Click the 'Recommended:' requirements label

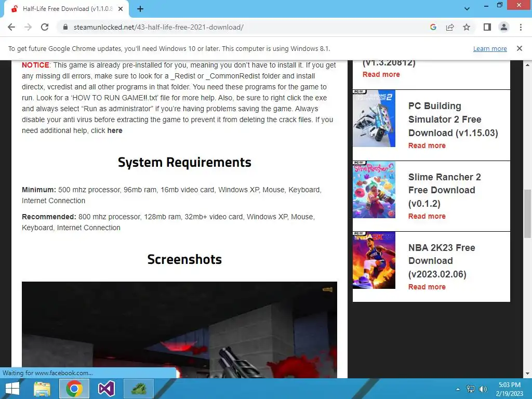[x=49, y=217]
